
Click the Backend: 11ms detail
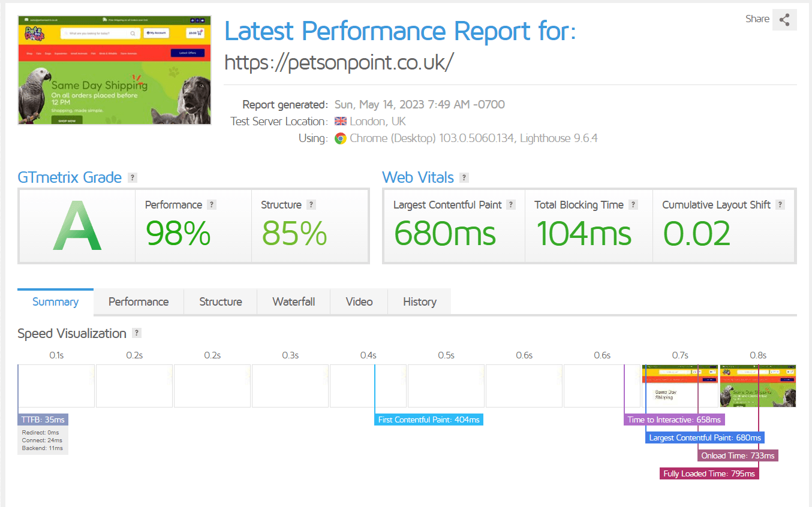[x=42, y=448]
